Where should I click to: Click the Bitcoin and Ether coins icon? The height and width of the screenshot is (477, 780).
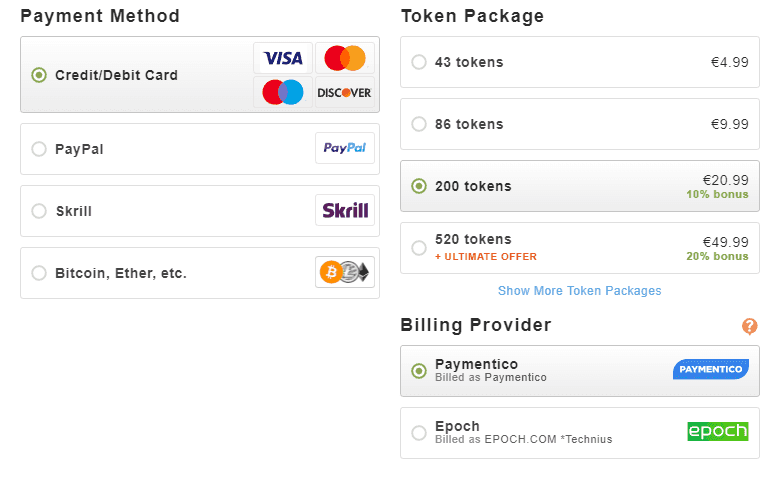(x=345, y=272)
